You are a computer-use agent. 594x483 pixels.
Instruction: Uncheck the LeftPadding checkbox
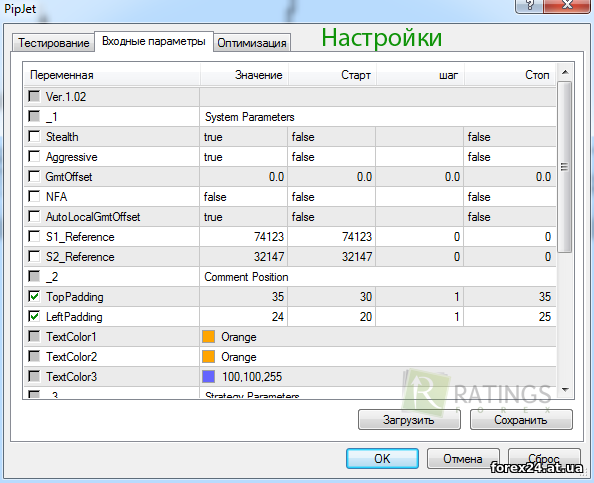coord(34,316)
